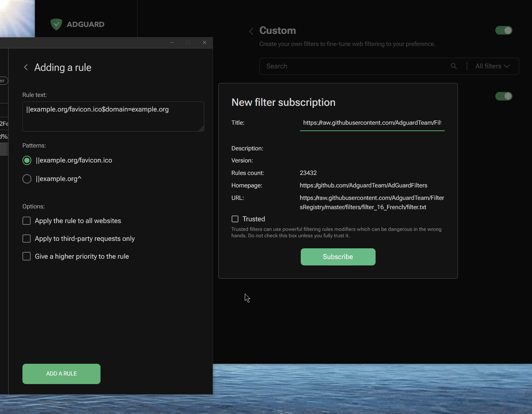Edit the subscription Title field

(372, 123)
